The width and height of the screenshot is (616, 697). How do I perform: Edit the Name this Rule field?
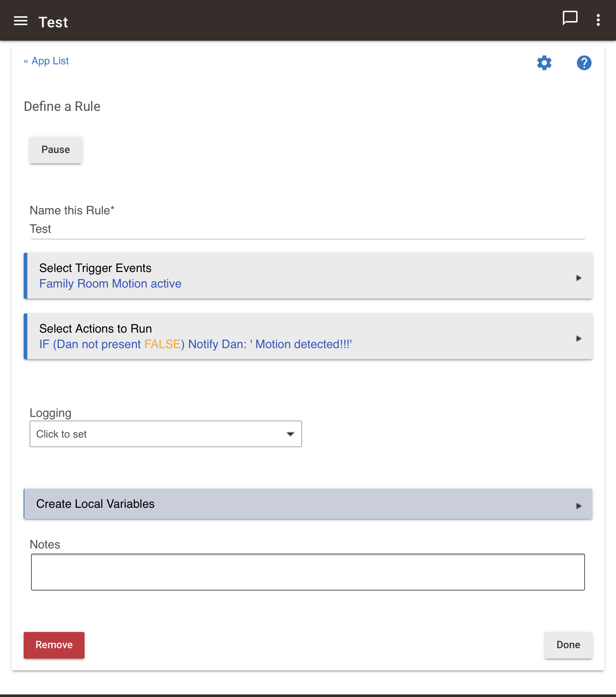click(308, 229)
